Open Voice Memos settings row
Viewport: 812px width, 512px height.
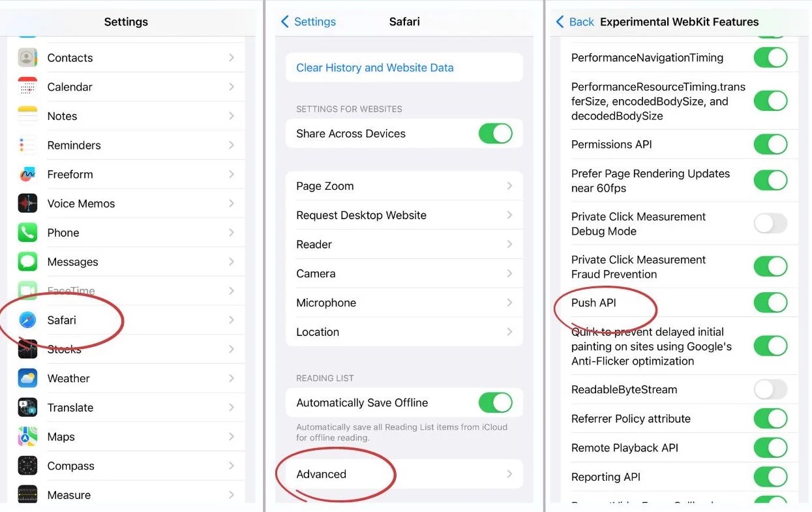tap(127, 203)
